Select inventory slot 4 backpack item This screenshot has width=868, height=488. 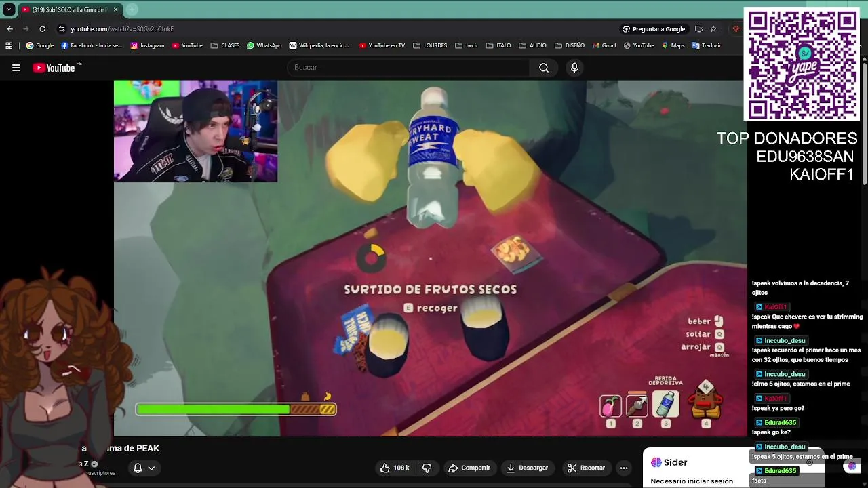(705, 402)
